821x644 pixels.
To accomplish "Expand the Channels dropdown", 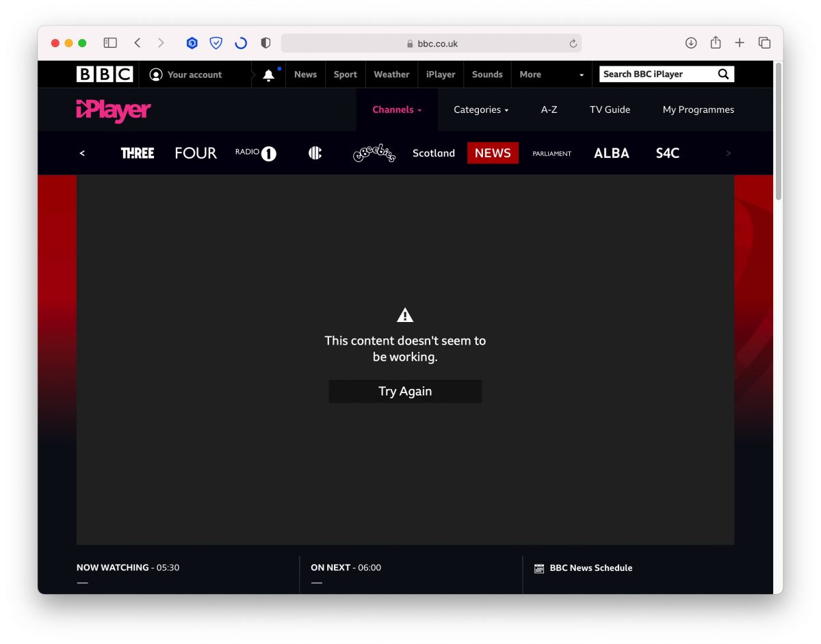I will 397,109.
